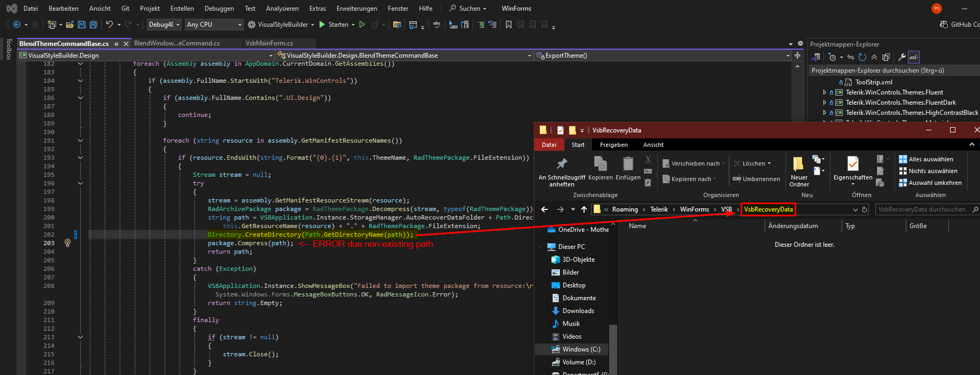
Task: Select ToolStrip.xml in Projektmappen-Explorer
Action: (874, 82)
